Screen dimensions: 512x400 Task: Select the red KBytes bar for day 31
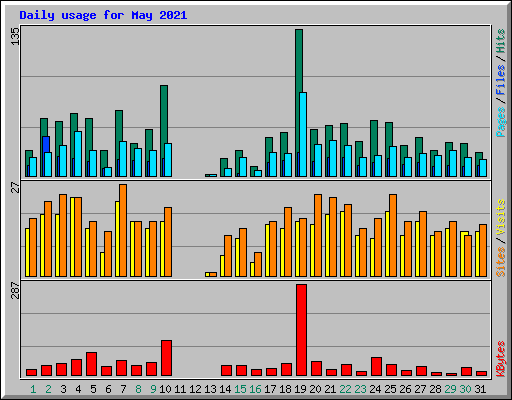pyautogui.click(x=481, y=373)
